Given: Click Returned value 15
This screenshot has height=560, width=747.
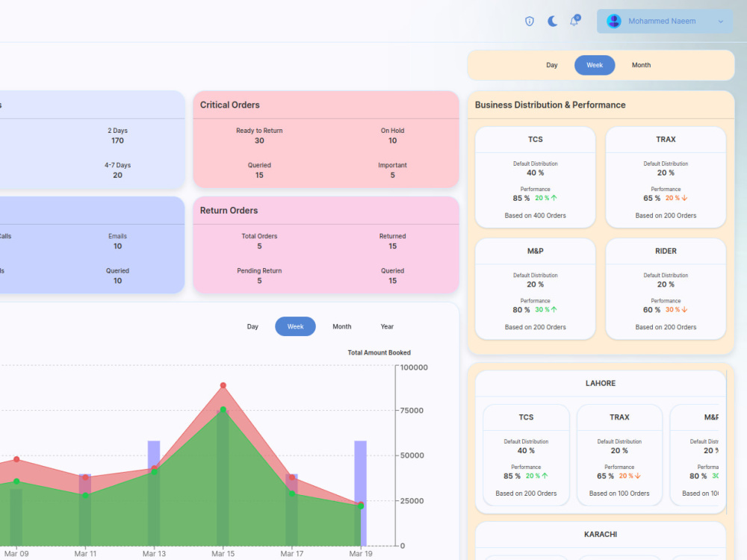Looking at the screenshot, I should coord(393,246).
